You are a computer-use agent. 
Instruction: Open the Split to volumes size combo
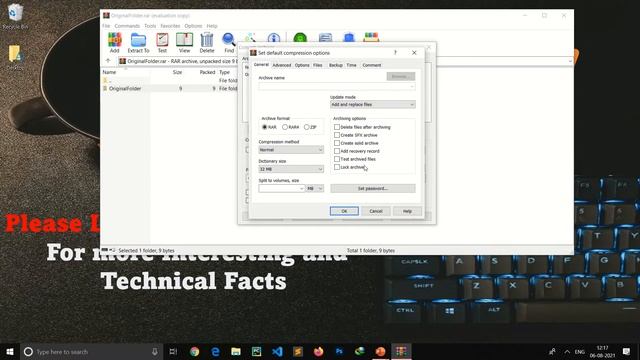click(x=282, y=188)
